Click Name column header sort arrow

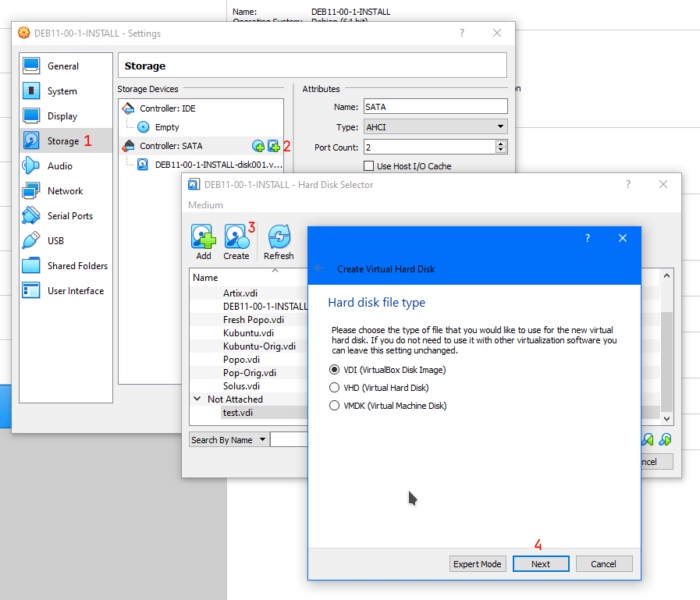275,270
